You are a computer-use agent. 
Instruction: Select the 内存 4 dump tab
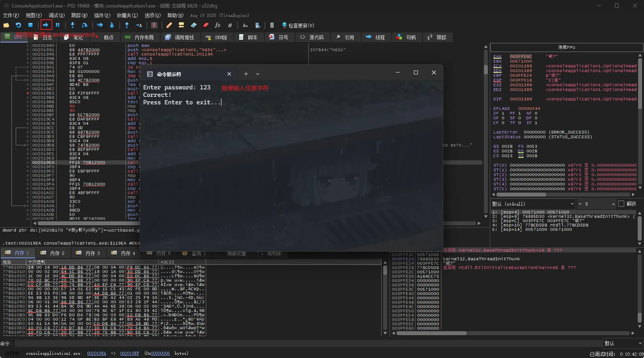124,253
